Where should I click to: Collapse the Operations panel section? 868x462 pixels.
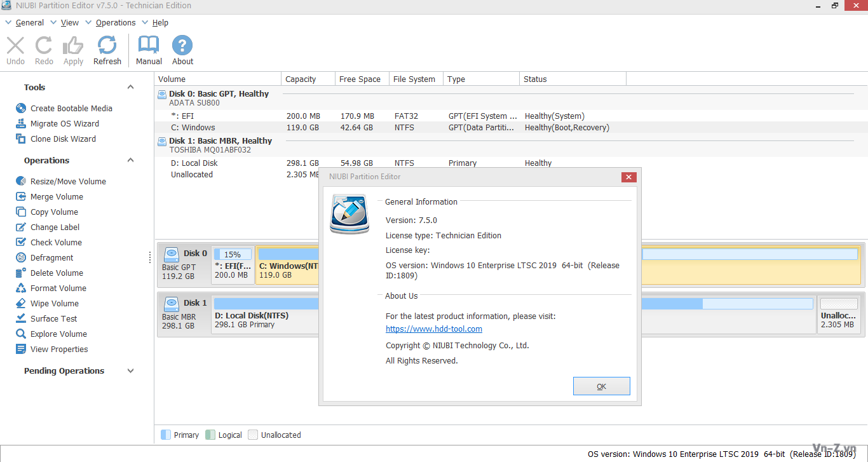click(130, 161)
